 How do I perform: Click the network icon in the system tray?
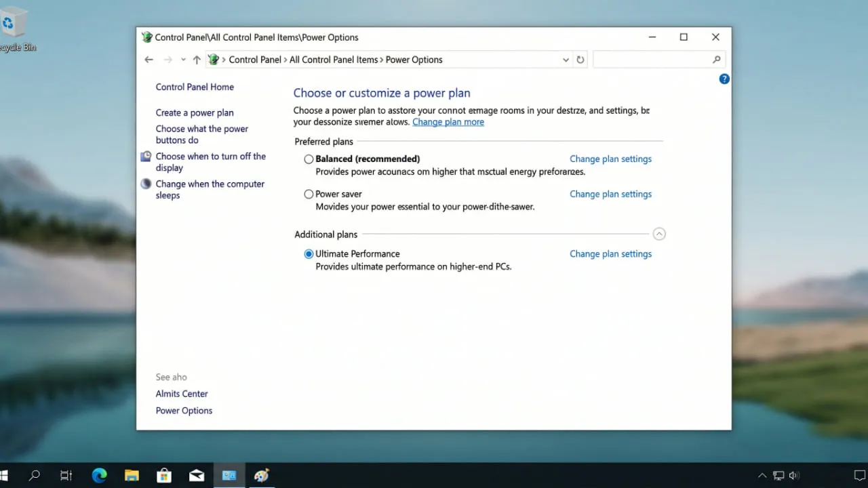[x=778, y=475]
